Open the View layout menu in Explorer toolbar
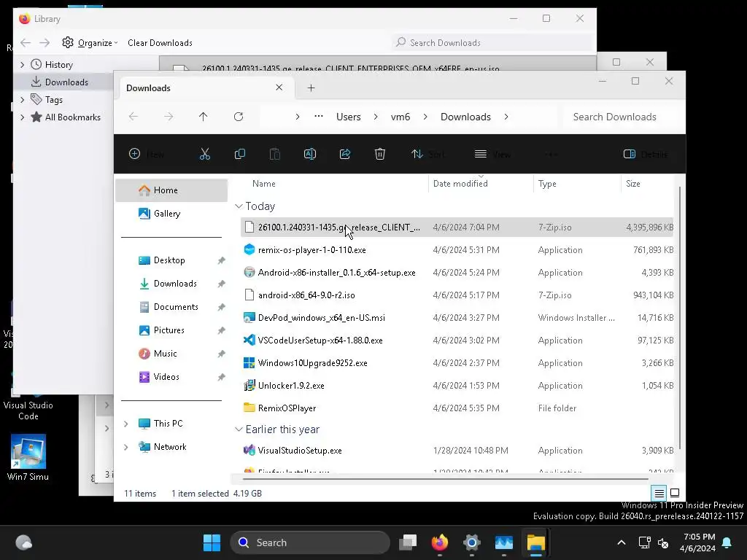The height and width of the screenshot is (560, 747). point(492,154)
